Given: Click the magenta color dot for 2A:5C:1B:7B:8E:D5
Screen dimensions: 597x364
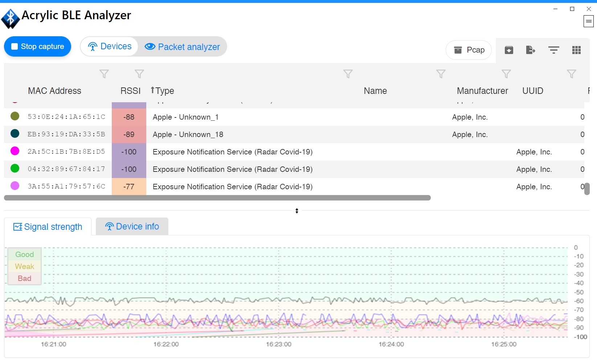Looking at the screenshot, I should 15,151.
